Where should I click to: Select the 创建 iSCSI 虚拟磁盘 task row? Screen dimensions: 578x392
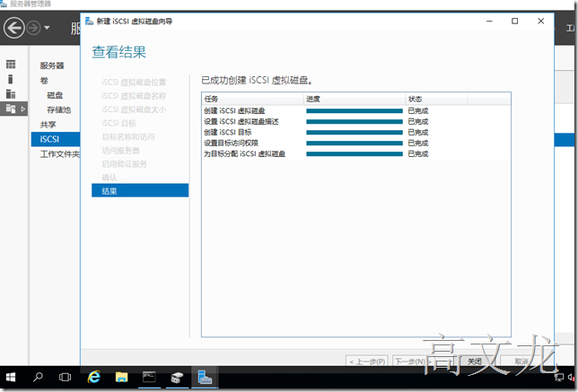[x=356, y=110]
